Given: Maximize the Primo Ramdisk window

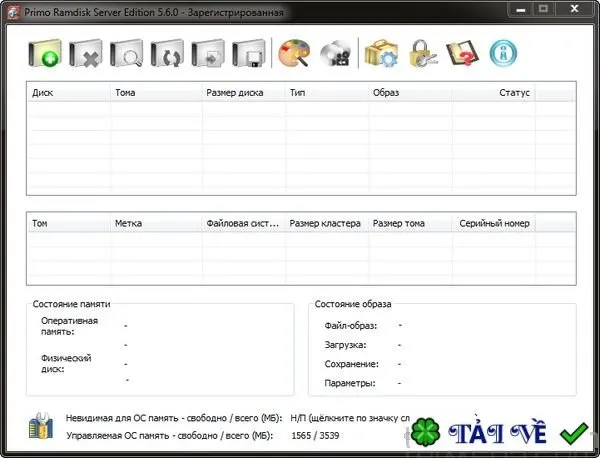Looking at the screenshot, I should 543,9.
